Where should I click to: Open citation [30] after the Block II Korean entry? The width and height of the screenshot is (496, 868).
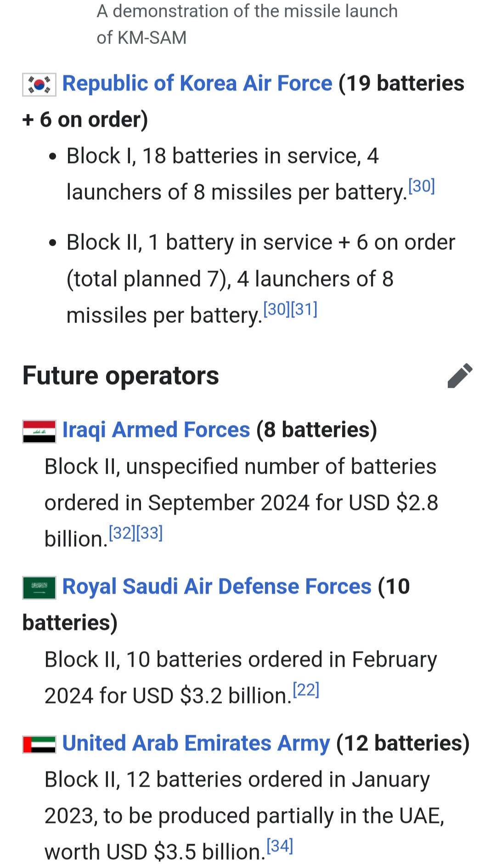pyautogui.click(x=276, y=309)
